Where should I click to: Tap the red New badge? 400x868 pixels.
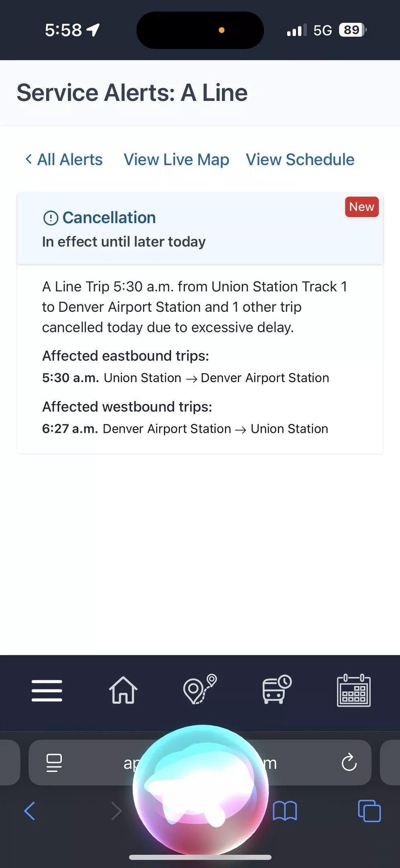coord(361,207)
